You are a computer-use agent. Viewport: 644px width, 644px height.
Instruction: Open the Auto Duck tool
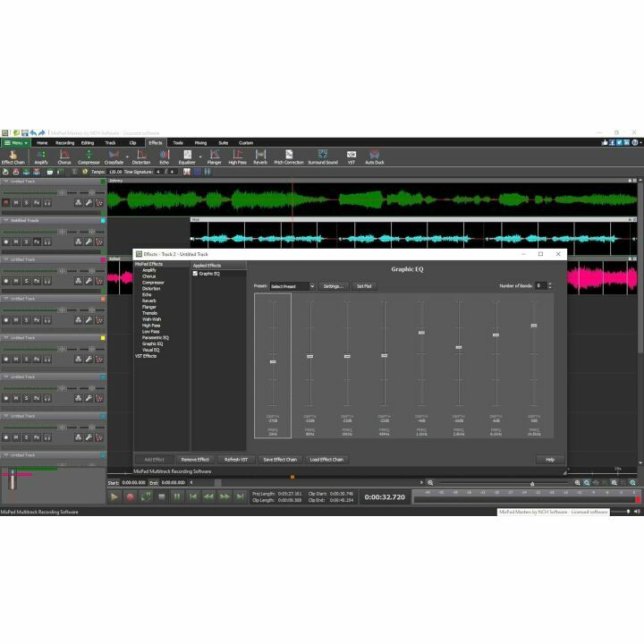pos(375,157)
